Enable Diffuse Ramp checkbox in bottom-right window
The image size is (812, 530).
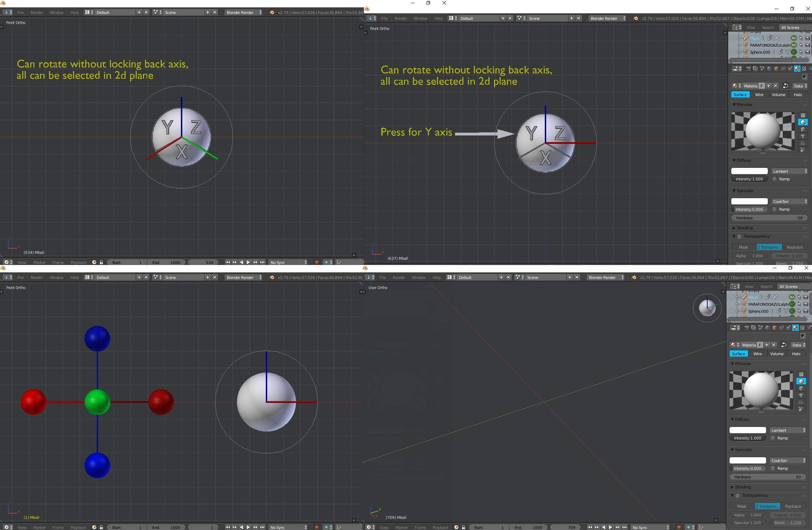pos(773,438)
